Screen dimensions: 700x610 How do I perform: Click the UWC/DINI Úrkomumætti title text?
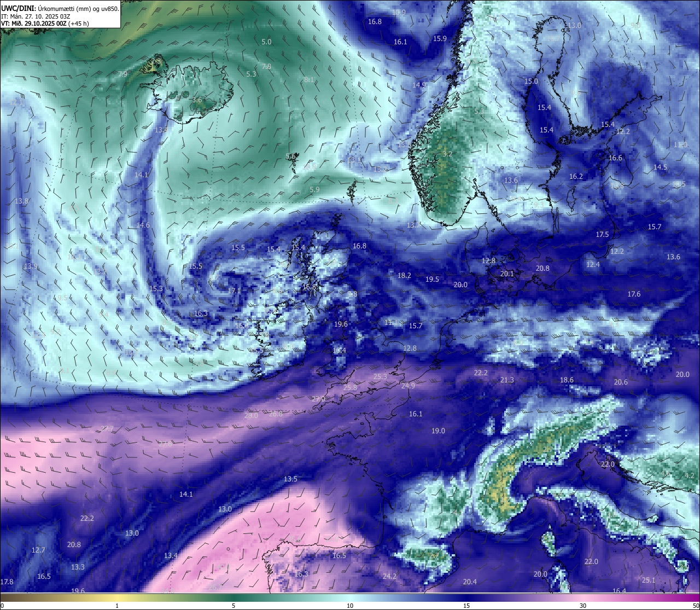tap(60, 9)
